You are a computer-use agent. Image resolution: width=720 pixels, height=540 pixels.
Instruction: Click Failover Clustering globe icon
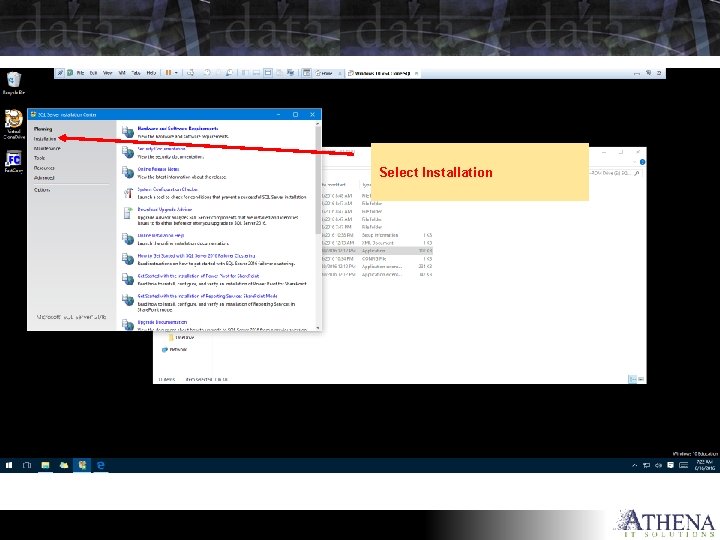tap(128, 259)
